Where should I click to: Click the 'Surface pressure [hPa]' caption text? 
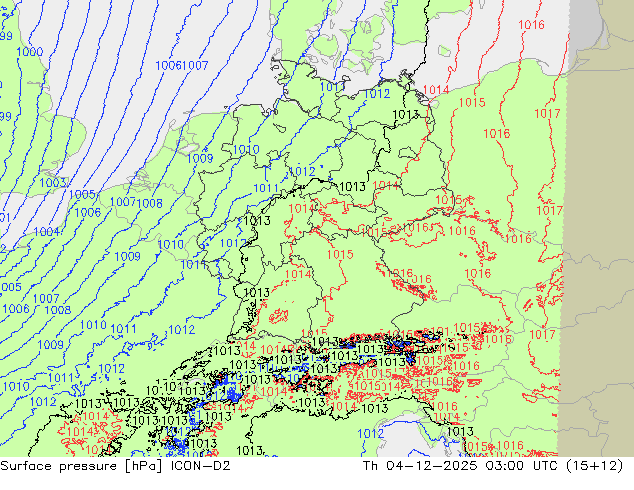click(x=81, y=466)
